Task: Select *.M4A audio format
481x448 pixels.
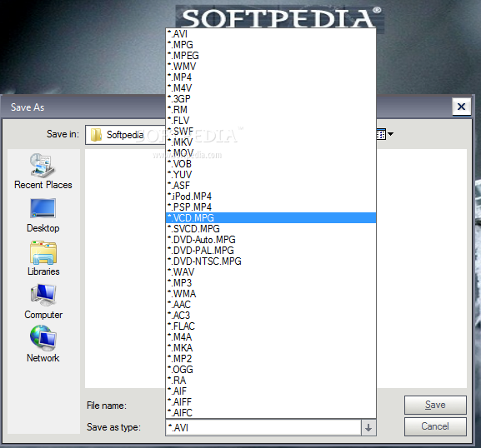Action: (271, 337)
